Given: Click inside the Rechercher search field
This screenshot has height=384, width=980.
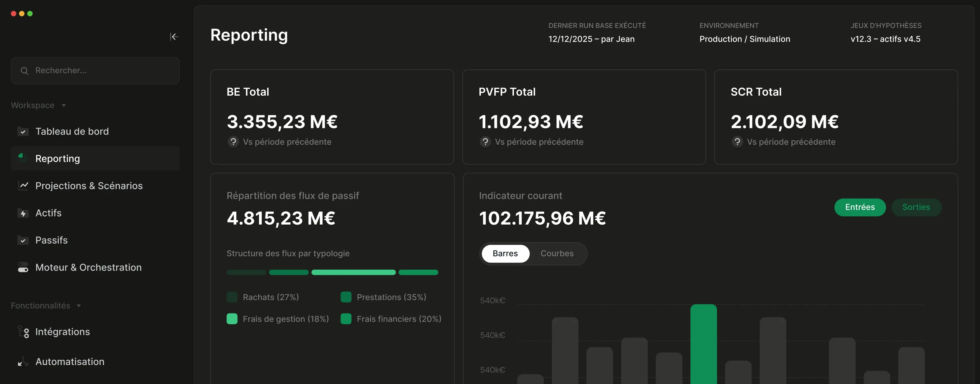Looking at the screenshot, I should (95, 70).
